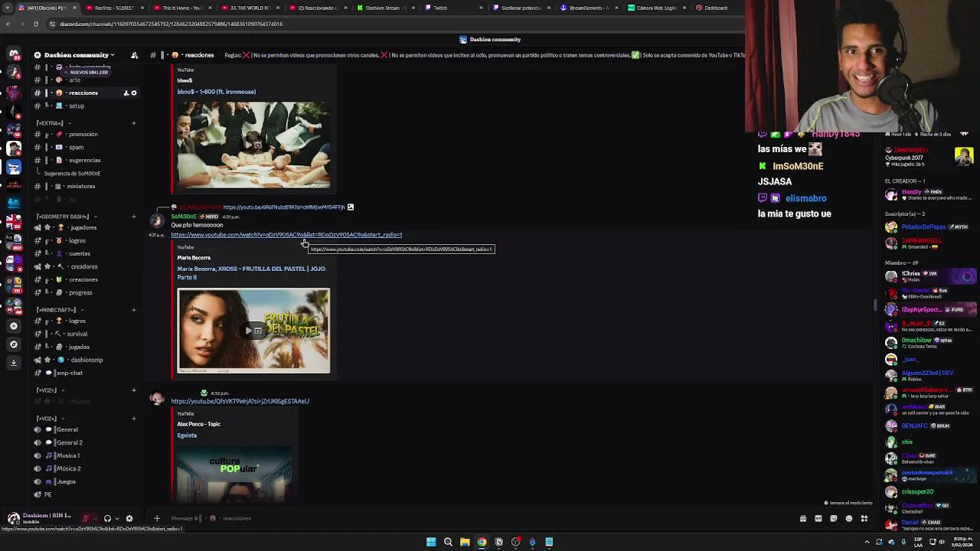980x551 pixels.
Task: Collapse the GEOMETRY DASH category
Action: 65,217
